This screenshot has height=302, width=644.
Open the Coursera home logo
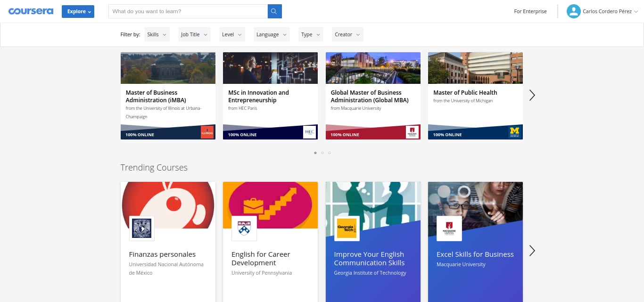tap(31, 11)
